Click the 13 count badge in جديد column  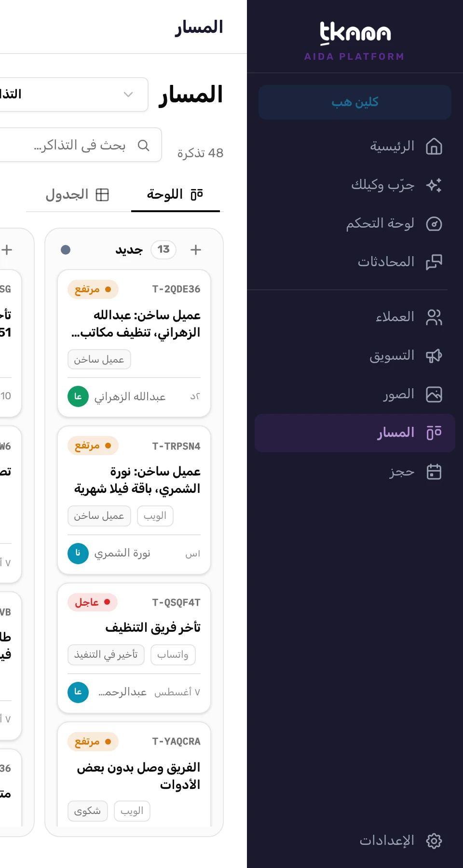point(163,250)
